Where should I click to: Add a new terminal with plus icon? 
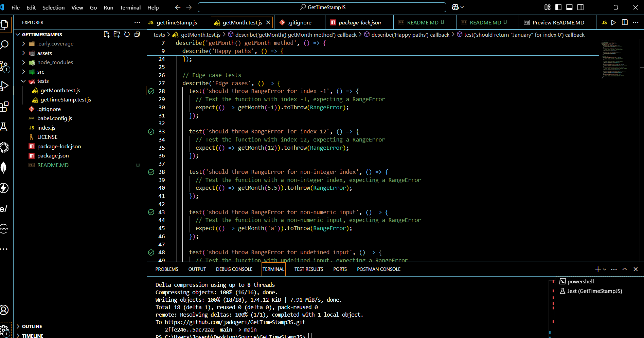[598, 269]
